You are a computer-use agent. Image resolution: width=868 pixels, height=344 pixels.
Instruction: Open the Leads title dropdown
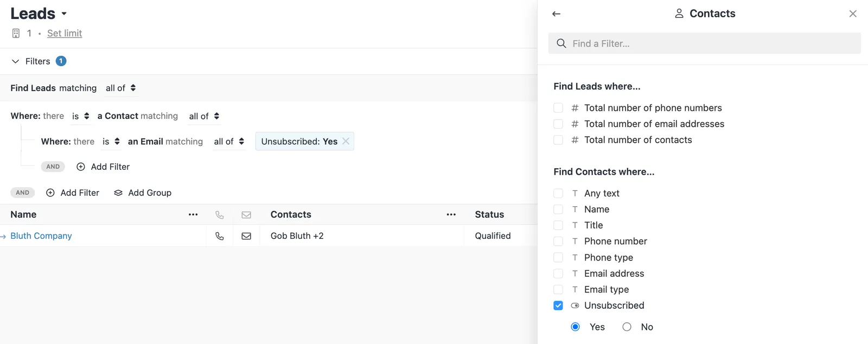(x=64, y=14)
